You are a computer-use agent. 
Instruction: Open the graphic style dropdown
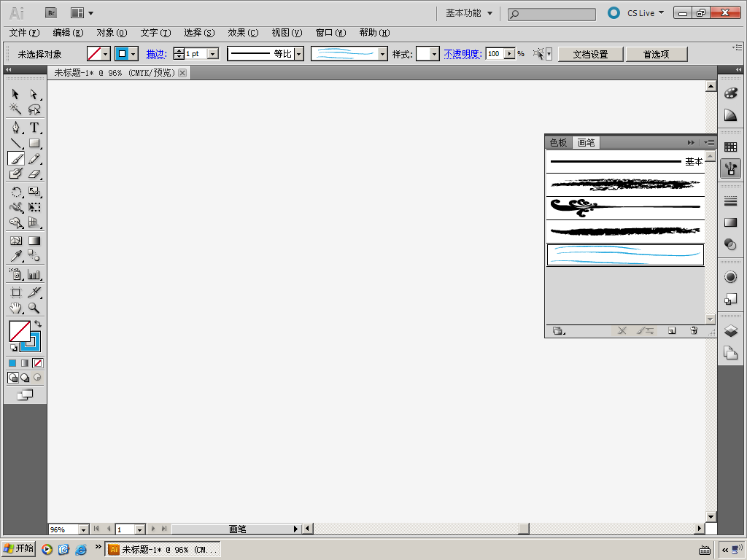point(434,54)
